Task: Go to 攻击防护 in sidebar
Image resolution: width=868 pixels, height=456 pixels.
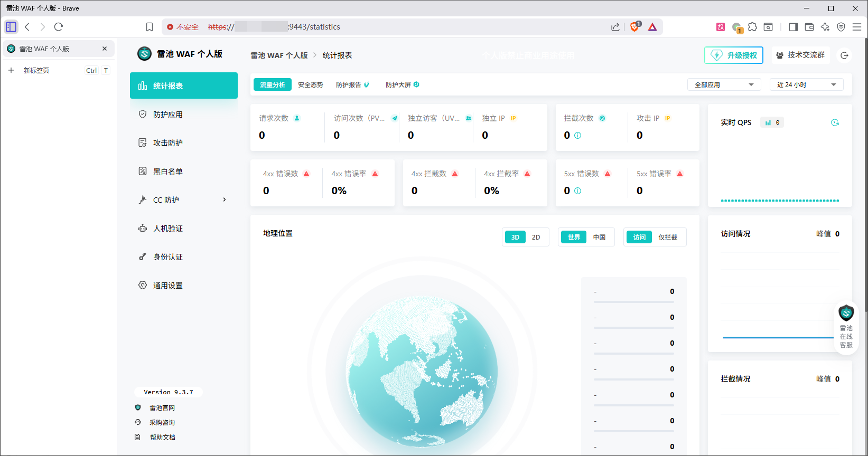Action: 183,142
